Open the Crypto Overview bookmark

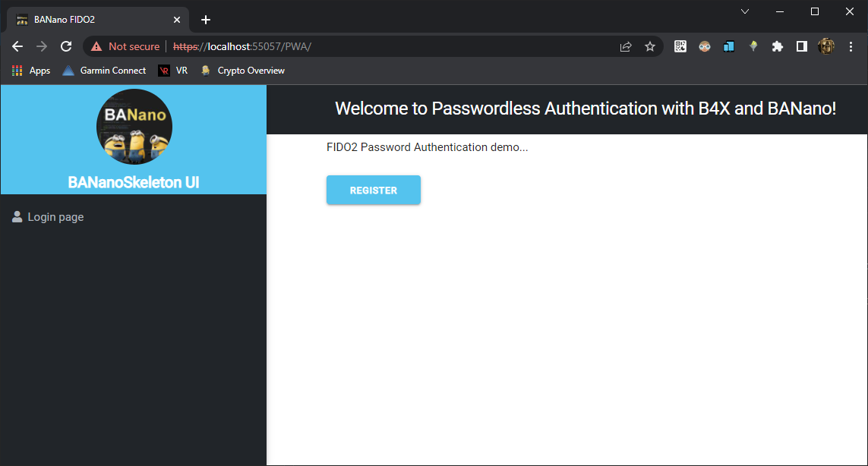[x=243, y=71]
